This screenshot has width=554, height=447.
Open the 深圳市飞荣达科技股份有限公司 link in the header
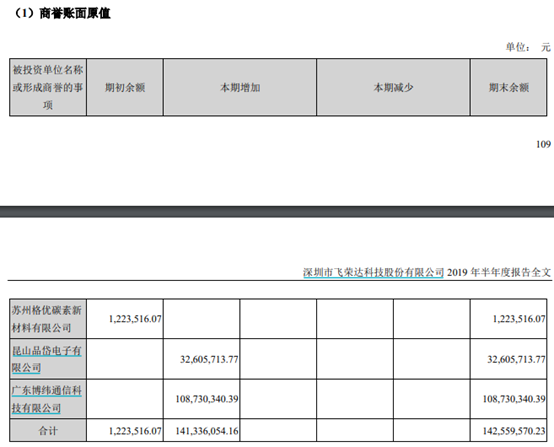(373, 272)
